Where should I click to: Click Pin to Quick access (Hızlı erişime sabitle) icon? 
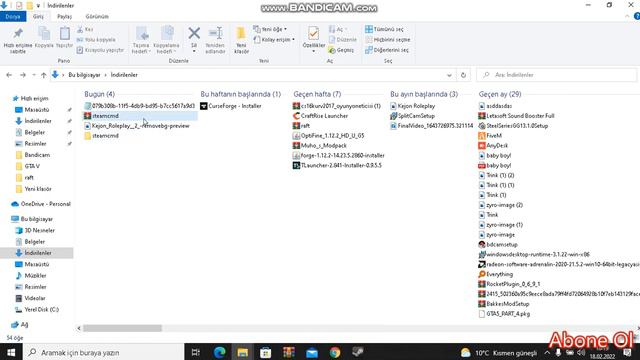point(18,33)
